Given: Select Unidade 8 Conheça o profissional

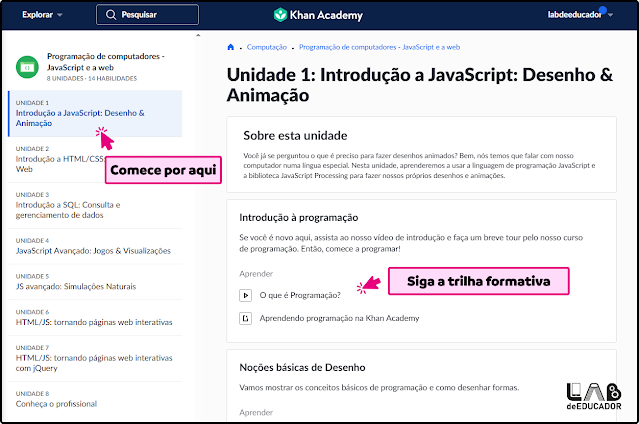Looking at the screenshot, I should (x=95, y=399).
